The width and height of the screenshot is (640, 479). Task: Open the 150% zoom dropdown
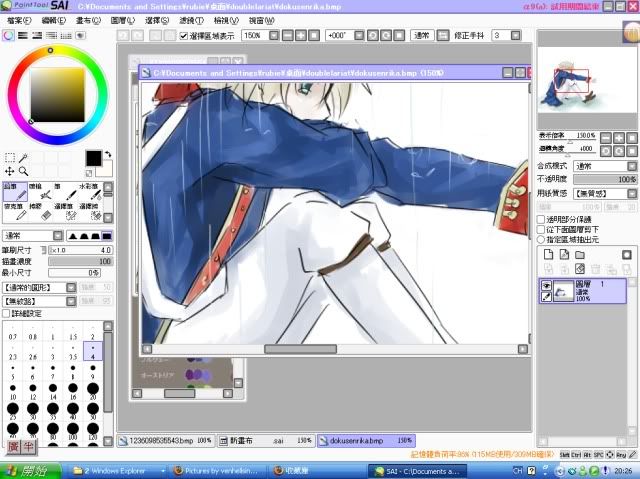[274, 35]
